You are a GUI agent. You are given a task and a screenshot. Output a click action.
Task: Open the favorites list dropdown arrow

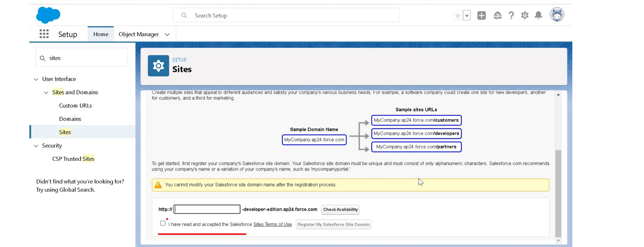coord(467,15)
